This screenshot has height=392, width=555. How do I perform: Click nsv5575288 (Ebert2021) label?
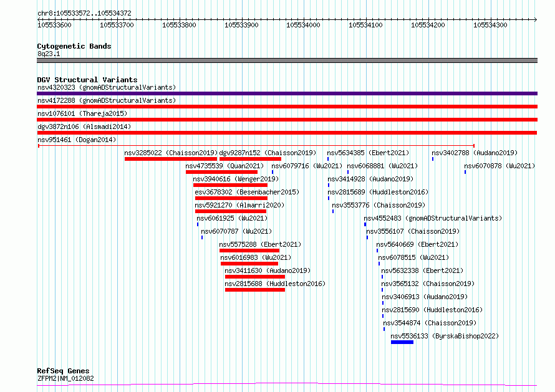point(260,244)
